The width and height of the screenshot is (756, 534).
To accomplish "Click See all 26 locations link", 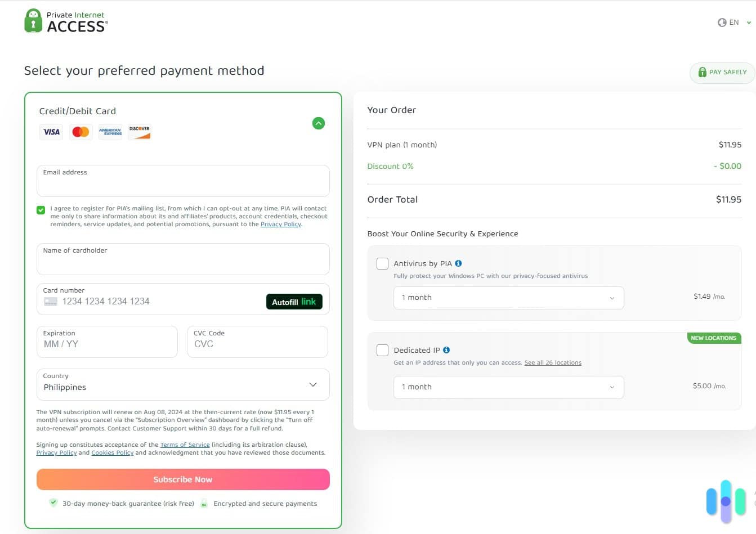I will click(x=553, y=362).
